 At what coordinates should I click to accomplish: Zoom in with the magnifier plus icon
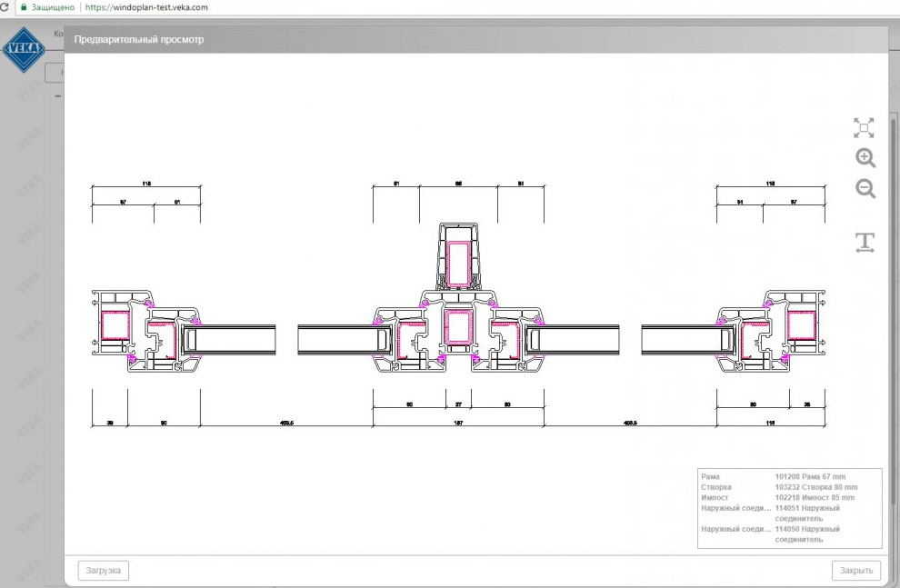coord(865,158)
